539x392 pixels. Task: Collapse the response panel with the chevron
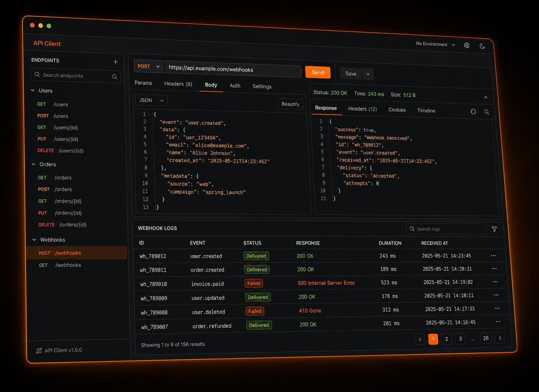coord(485,97)
